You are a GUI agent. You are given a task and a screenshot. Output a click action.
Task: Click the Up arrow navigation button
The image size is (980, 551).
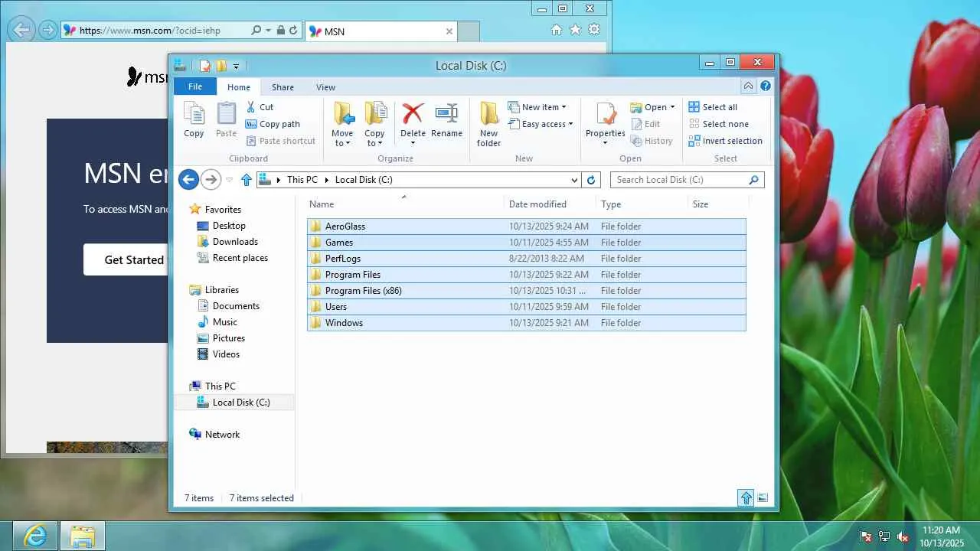point(246,180)
